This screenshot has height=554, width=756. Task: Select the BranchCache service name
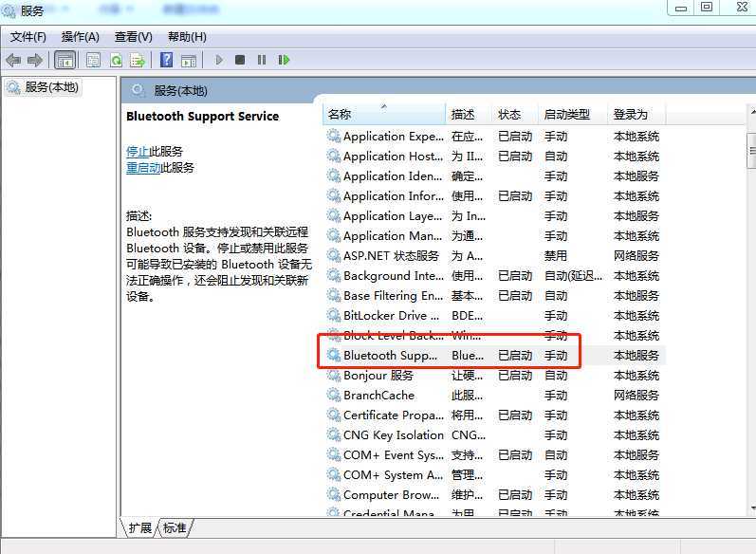[379, 396]
